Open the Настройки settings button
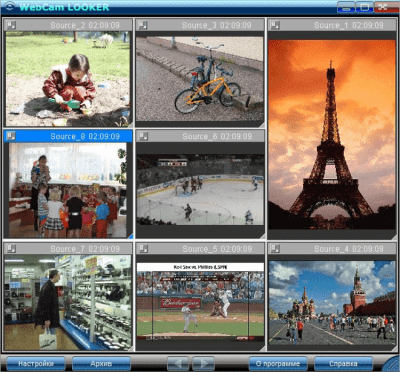 [x=36, y=364]
